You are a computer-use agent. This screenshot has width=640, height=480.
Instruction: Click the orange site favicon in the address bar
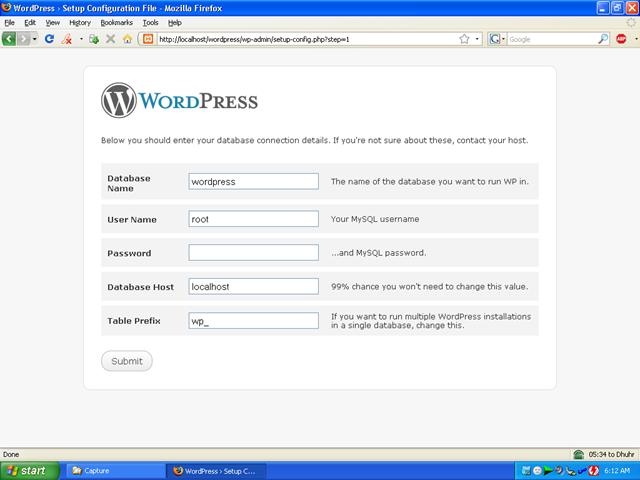[148, 39]
